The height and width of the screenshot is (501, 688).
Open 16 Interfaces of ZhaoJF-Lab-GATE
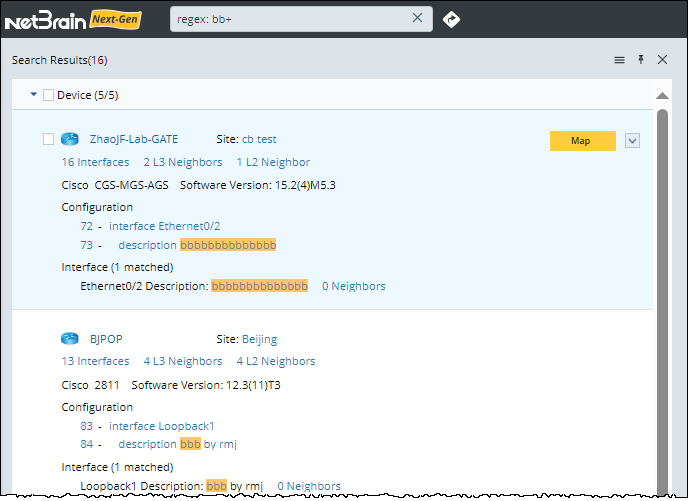click(95, 162)
